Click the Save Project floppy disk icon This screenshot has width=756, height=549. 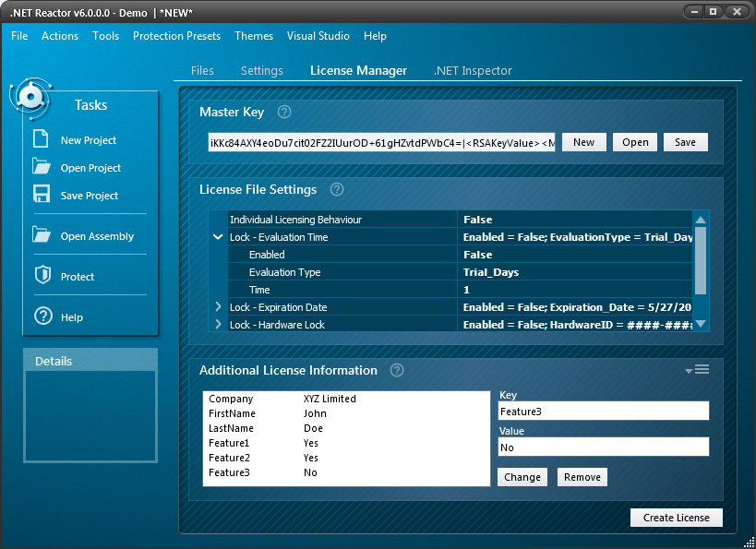[42, 195]
